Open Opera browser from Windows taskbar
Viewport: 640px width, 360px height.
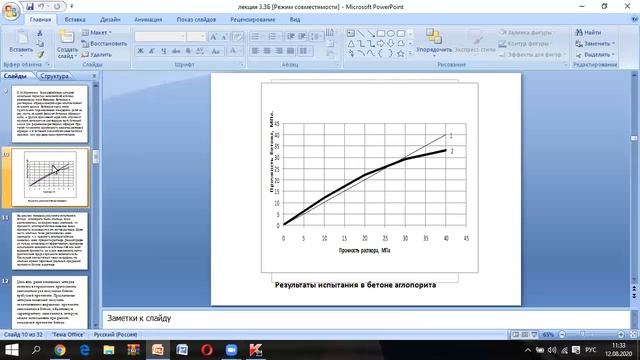[x=207, y=350]
